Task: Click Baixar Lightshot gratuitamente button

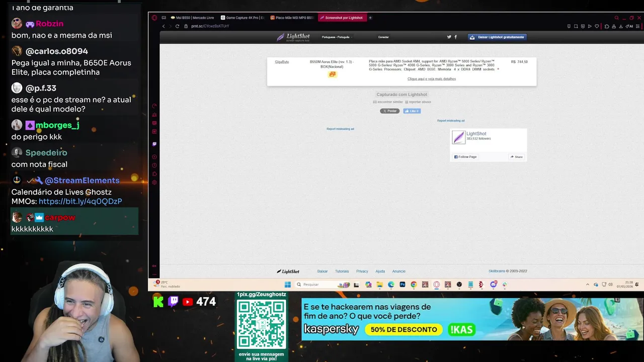Action: point(497,37)
